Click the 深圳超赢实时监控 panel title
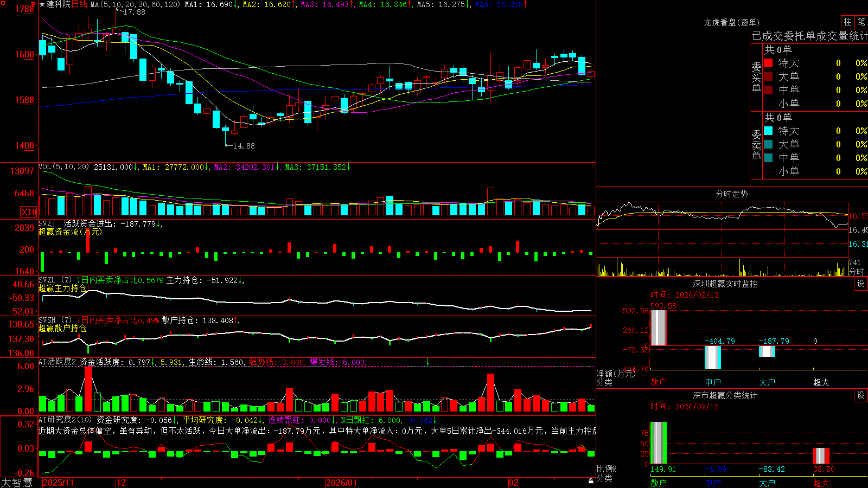Screen dimensions: 868x488 pyautogui.click(x=725, y=284)
